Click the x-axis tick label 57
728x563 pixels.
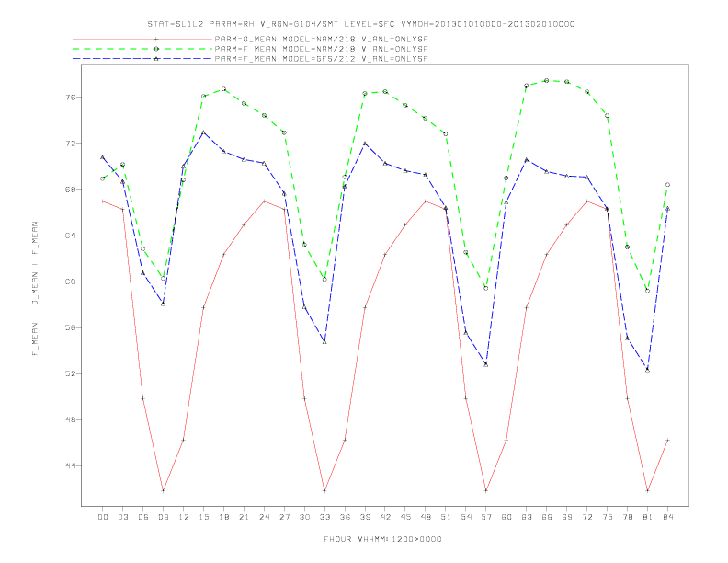point(486,517)
